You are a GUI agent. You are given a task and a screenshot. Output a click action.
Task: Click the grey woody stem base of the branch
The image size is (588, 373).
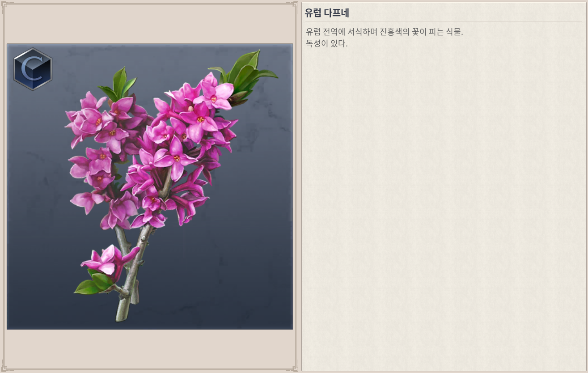[127, 293]
